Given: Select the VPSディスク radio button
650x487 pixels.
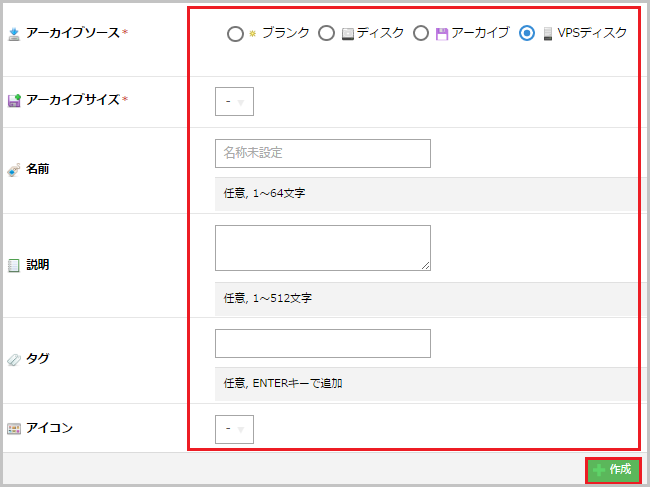Looking at the screenshot, I should click(x=527, y=34).
